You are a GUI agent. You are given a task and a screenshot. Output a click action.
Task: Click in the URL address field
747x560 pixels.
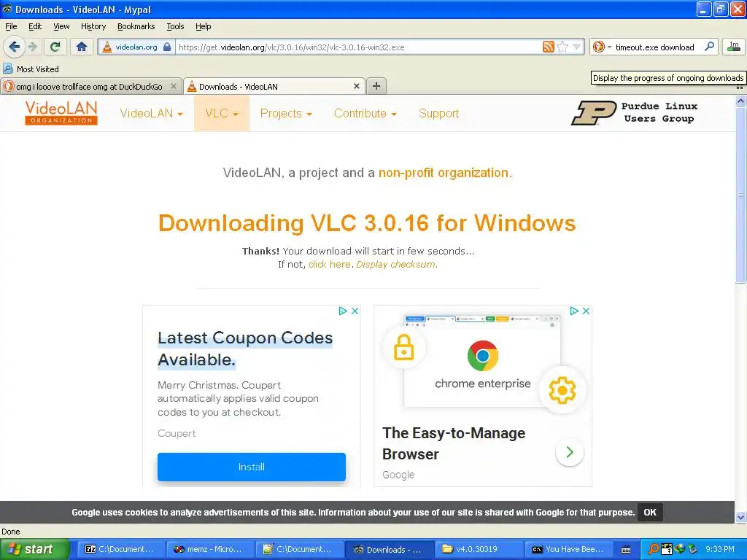coord(358,47)
